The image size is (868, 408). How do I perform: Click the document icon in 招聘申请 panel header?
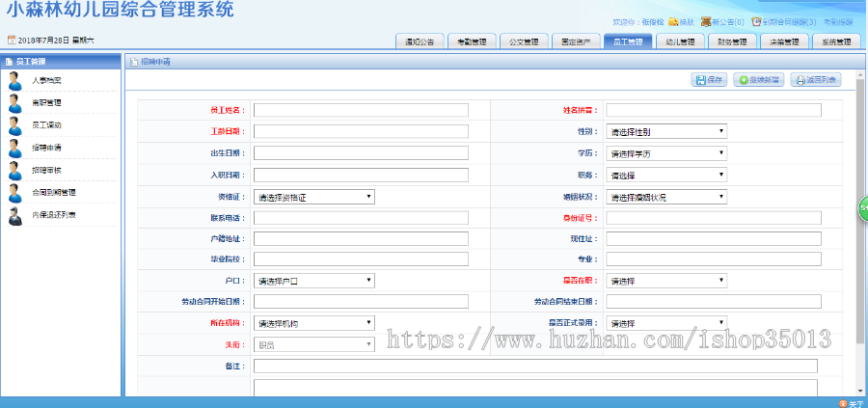click(133, 62)
